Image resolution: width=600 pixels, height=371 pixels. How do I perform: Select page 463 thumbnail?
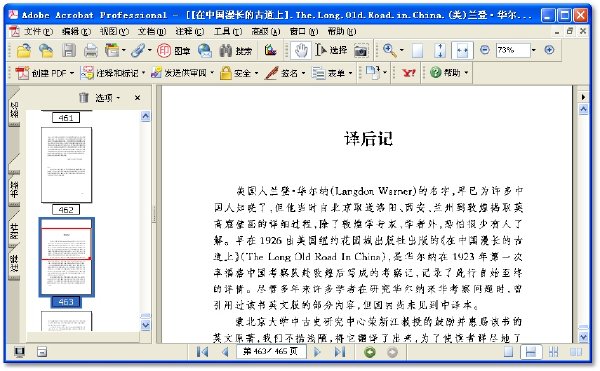click(x=66, y=257)
